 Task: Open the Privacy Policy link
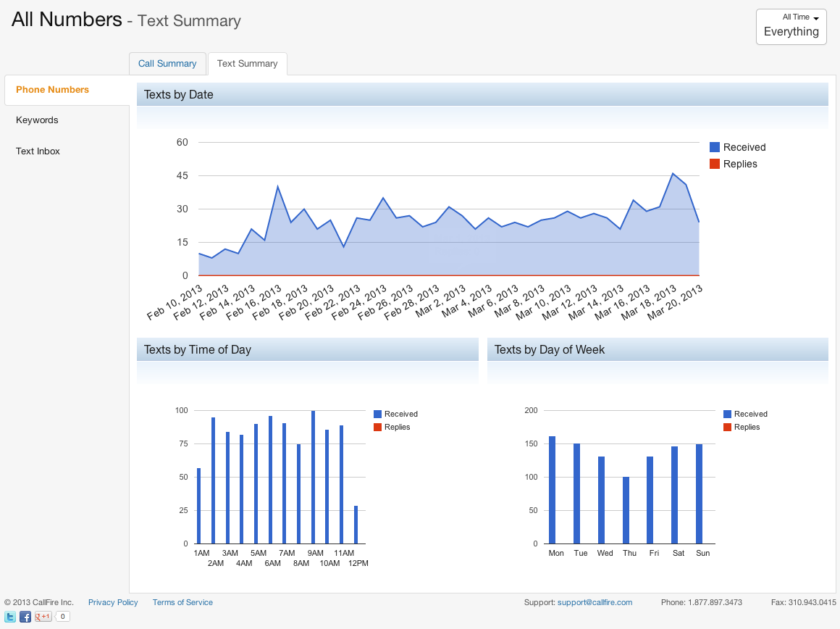(113, 602)
